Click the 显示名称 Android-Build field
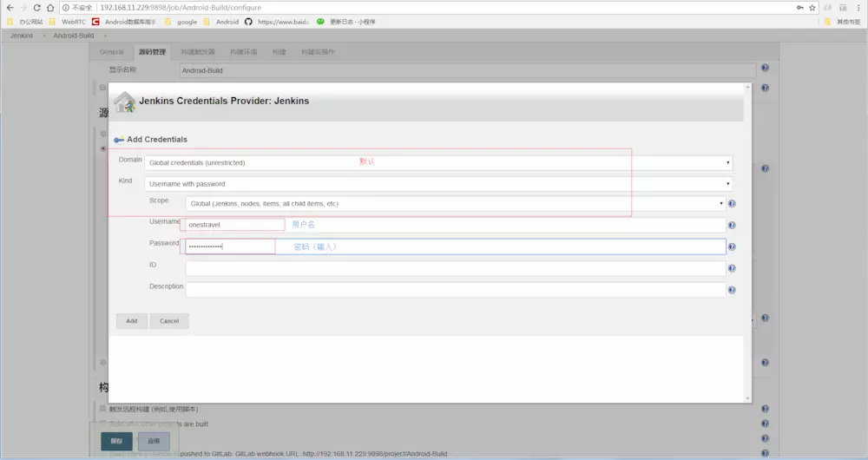This screenshot has height=460, width=868. coord(467,71)
